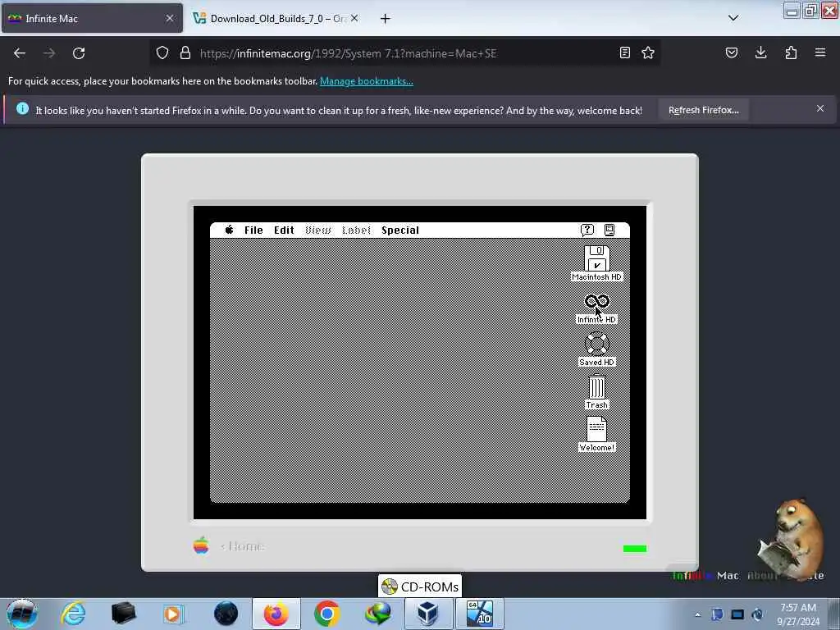840x630 pixels.
Task: Open the Edit menu in Mac menu bar
Action: (284, 231)
